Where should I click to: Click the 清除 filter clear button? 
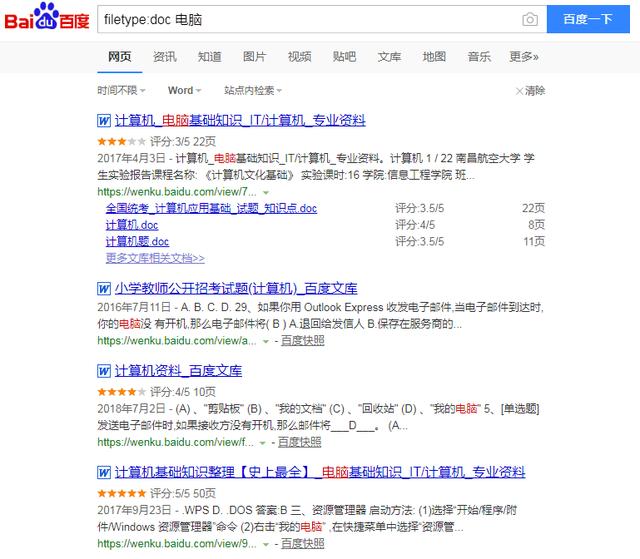(x=530, y=91)
